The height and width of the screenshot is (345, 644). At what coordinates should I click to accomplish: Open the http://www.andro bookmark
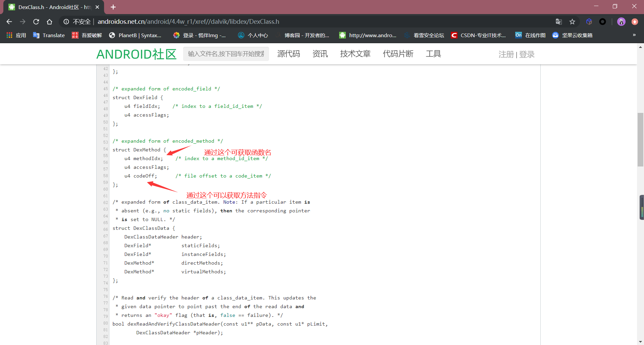(x=368, y=35)
